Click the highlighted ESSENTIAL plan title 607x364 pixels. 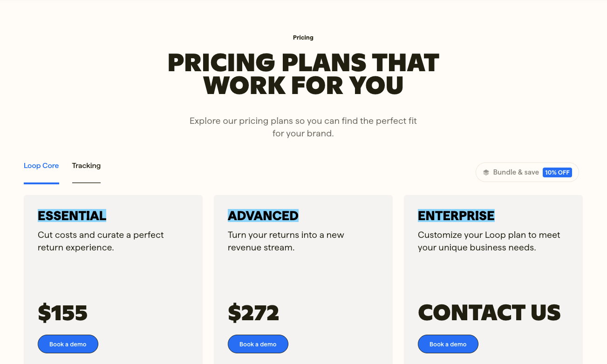pyautogui.click(x=72, y=216)
